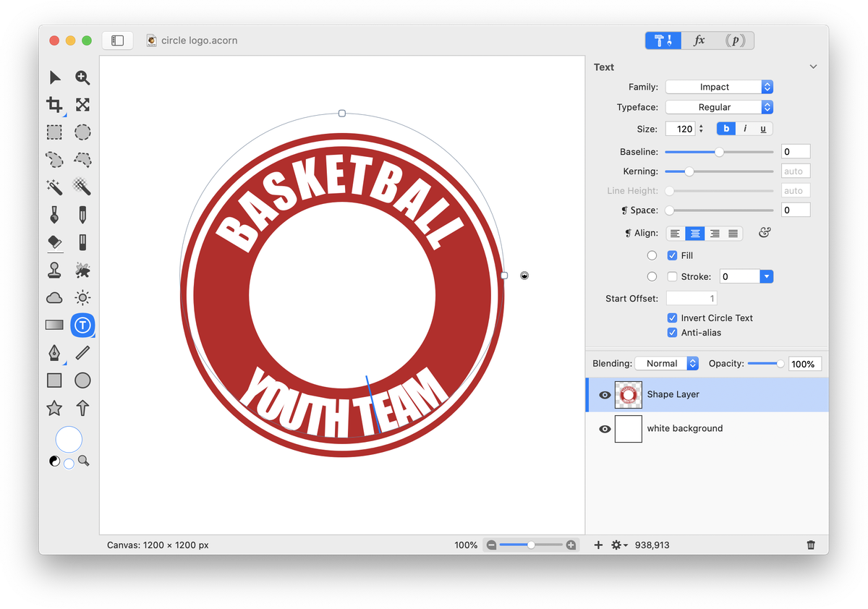Add a new layer with plus button
This screenshot has width=868, height=609.
coord(598,545)
